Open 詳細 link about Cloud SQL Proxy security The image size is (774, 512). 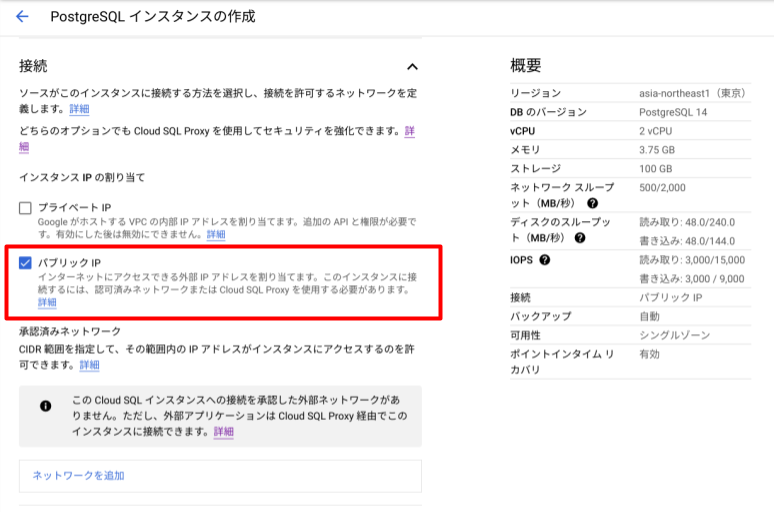(x=409, y=131)
